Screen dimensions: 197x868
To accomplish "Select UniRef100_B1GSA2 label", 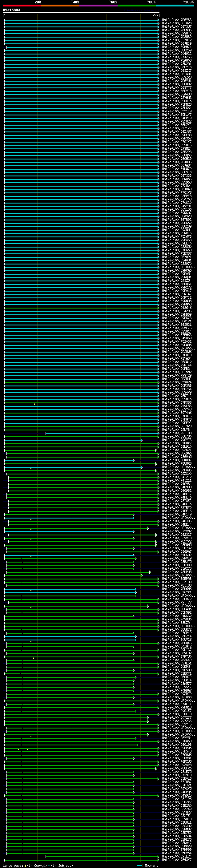I will [x=177, y=555].
